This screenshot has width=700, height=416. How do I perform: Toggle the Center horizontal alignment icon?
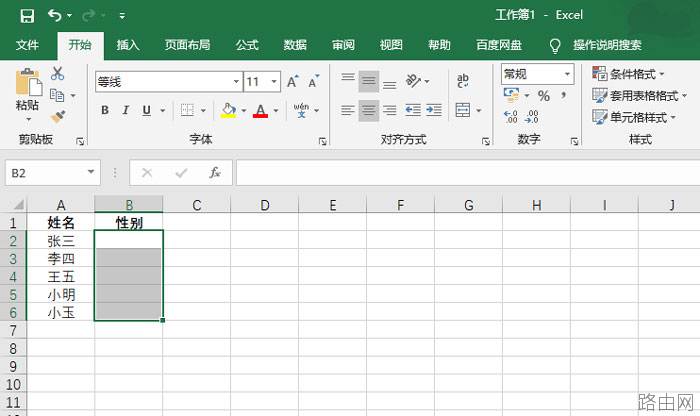coord(369,110)
